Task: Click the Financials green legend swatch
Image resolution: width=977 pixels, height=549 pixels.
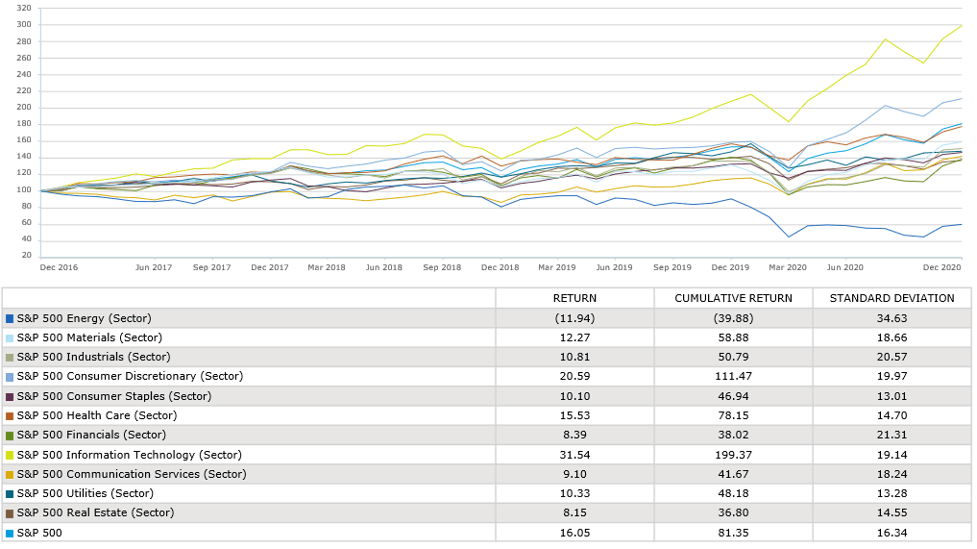Action: (10, 435)
